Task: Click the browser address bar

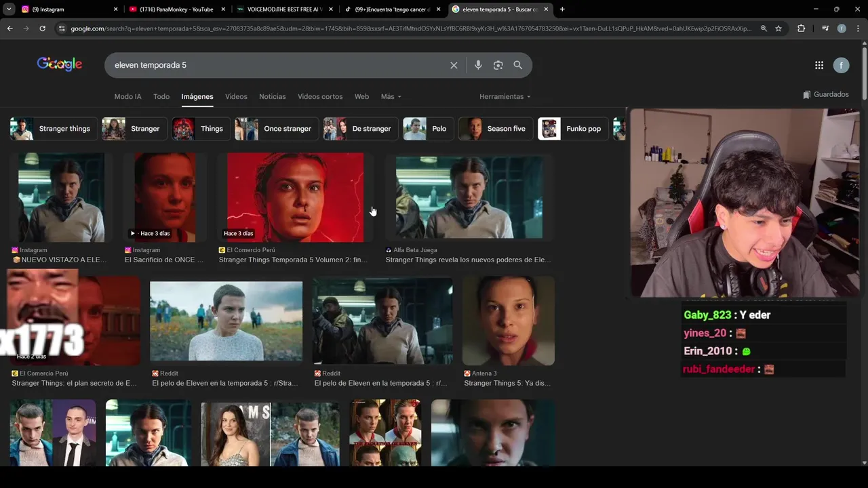Action: [x=410, y=28]
